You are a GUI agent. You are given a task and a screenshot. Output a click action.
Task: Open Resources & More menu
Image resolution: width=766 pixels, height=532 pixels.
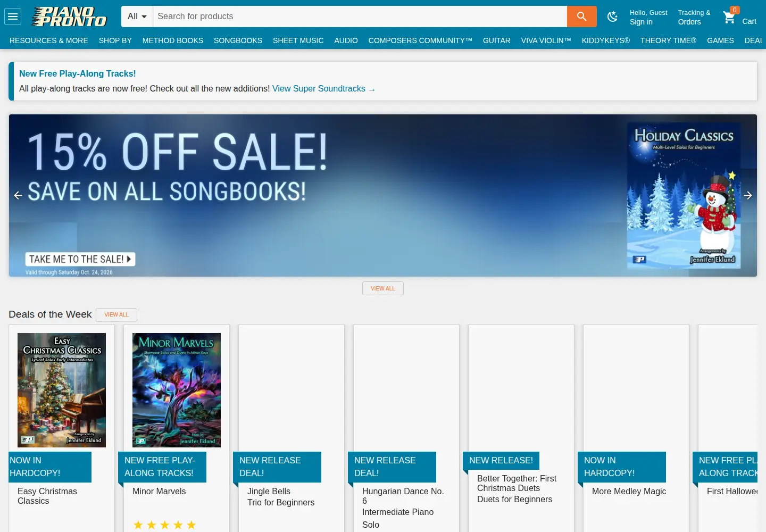click(x=49, y=40)
